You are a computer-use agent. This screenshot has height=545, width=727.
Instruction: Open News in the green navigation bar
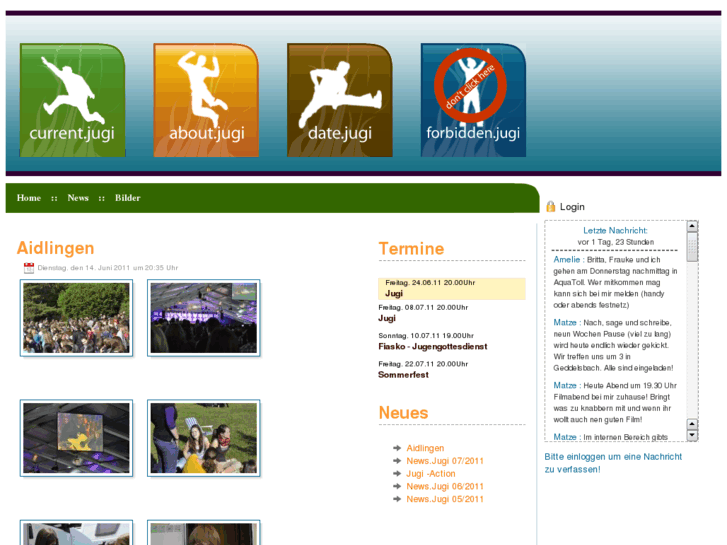pos(78,198)
